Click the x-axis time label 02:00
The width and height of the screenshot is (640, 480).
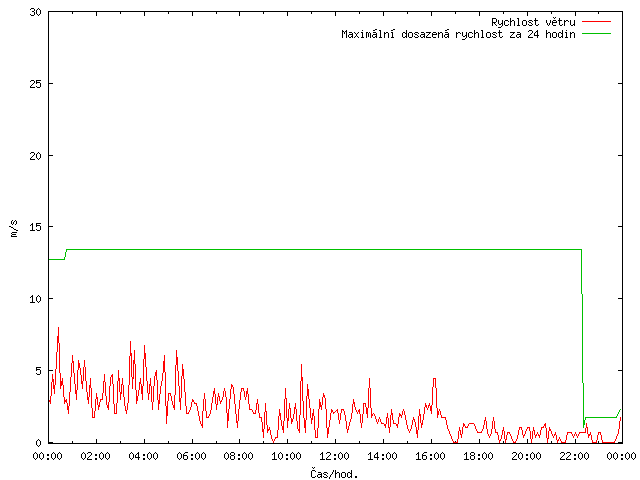pos(96,456)
